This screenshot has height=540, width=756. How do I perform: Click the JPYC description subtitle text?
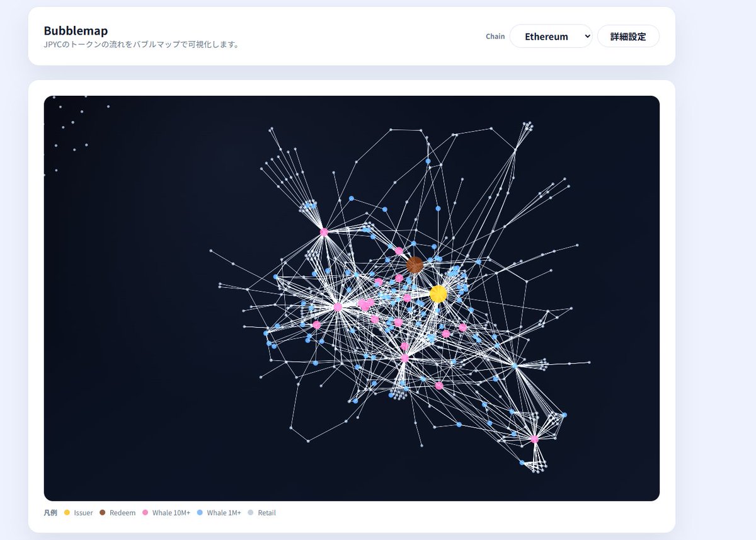click(x=141, y=45)
